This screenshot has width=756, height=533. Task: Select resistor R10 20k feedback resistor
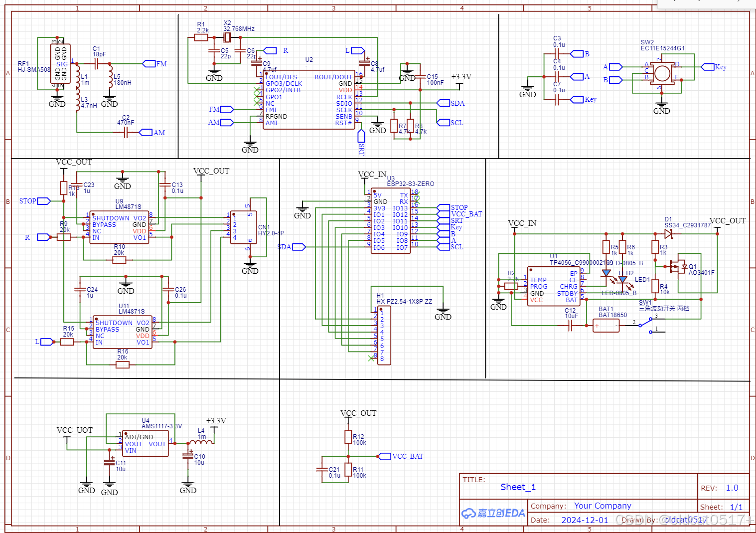pos(119,260)
